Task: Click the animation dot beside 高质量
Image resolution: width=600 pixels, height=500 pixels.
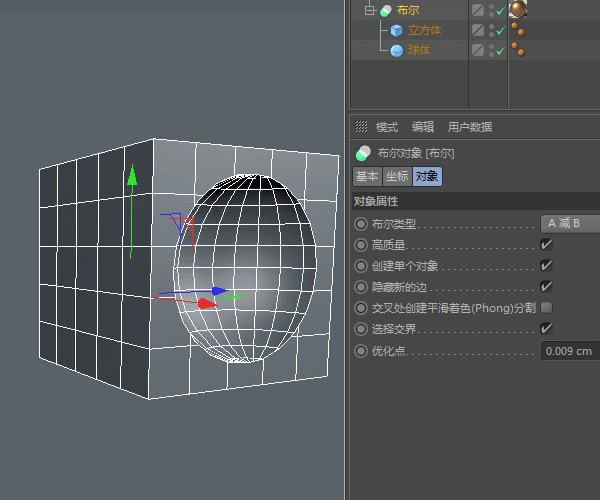Action: coord(361,245)
